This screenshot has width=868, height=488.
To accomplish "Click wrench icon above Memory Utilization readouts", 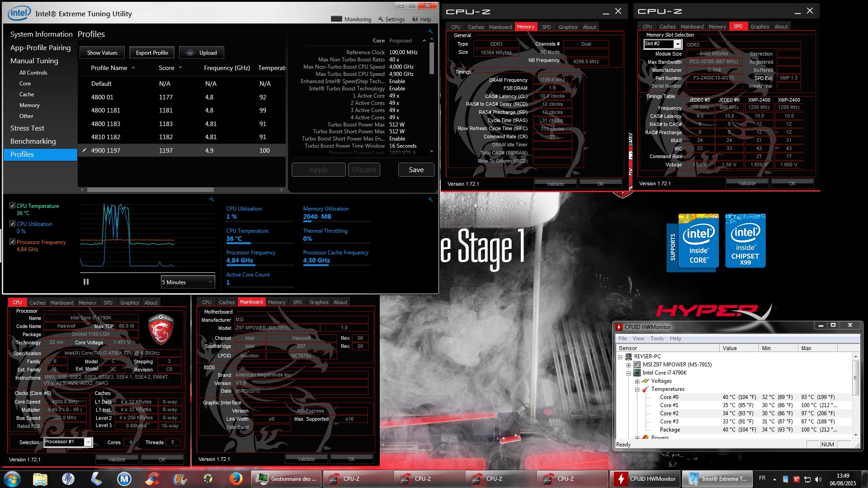I will [x=430, y=199].
